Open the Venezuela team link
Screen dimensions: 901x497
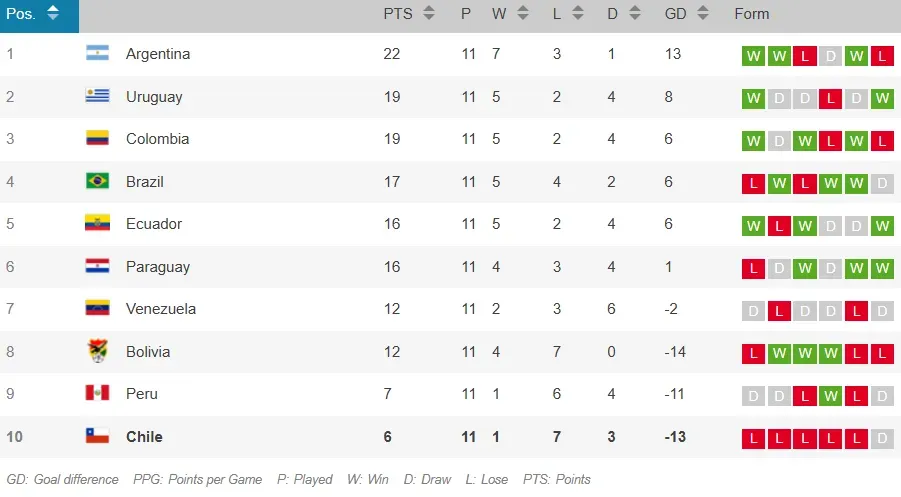[x=161, y=309]
